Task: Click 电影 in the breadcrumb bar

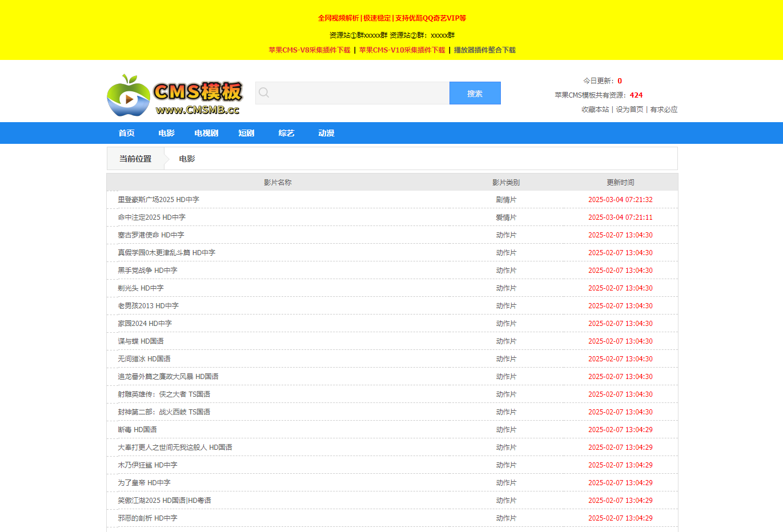Action: [x=187, y=159]
